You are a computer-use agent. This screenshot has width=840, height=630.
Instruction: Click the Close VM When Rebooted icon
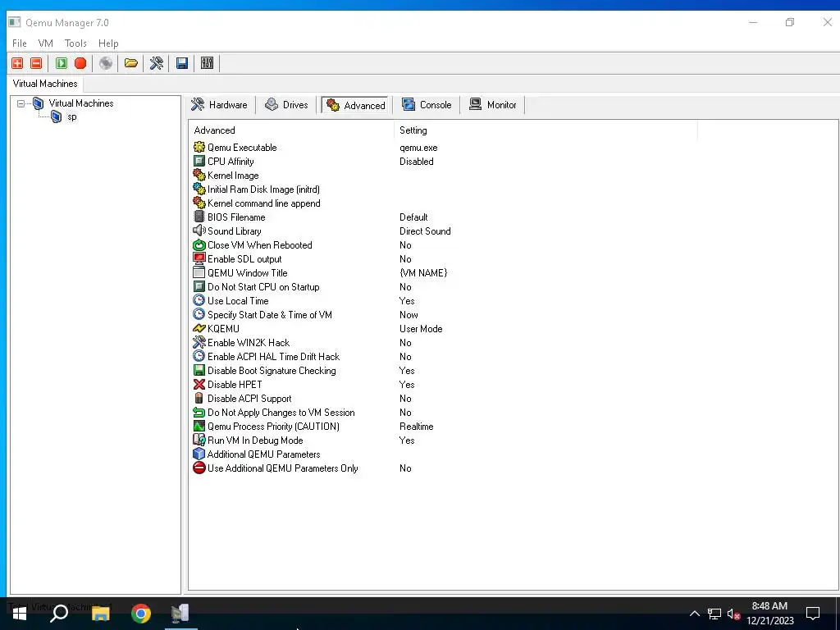pos(199,244)
